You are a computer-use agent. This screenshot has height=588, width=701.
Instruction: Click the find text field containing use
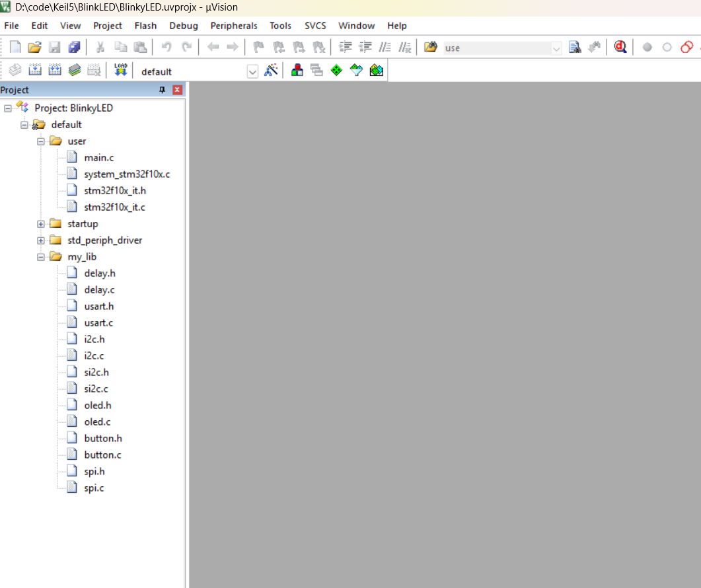pos(497,48)
